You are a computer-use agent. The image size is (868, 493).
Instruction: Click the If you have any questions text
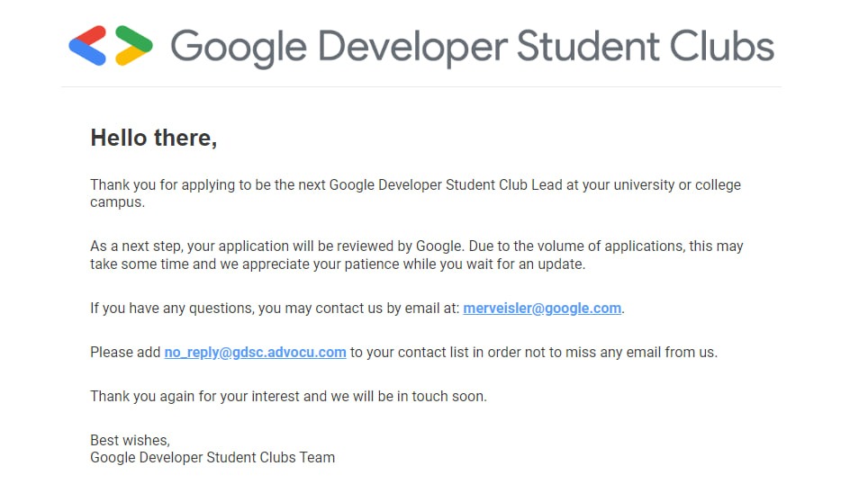click(x=275, y=309)
